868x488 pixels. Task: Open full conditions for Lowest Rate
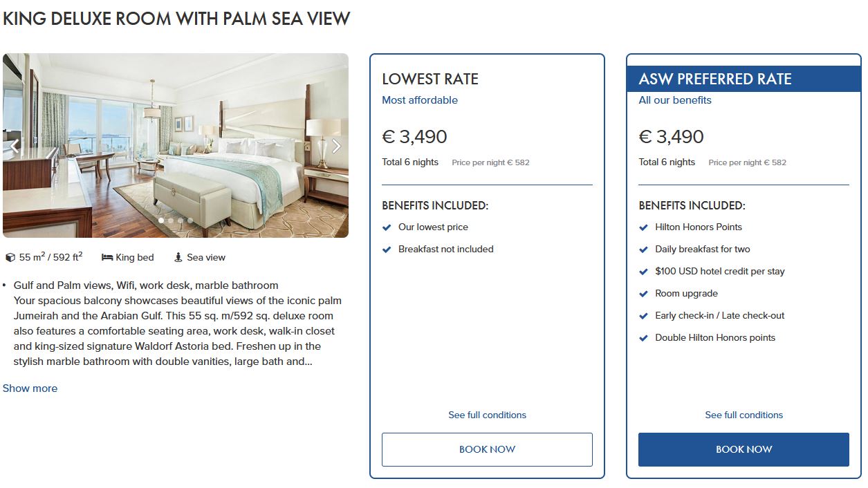click(487, 415)
